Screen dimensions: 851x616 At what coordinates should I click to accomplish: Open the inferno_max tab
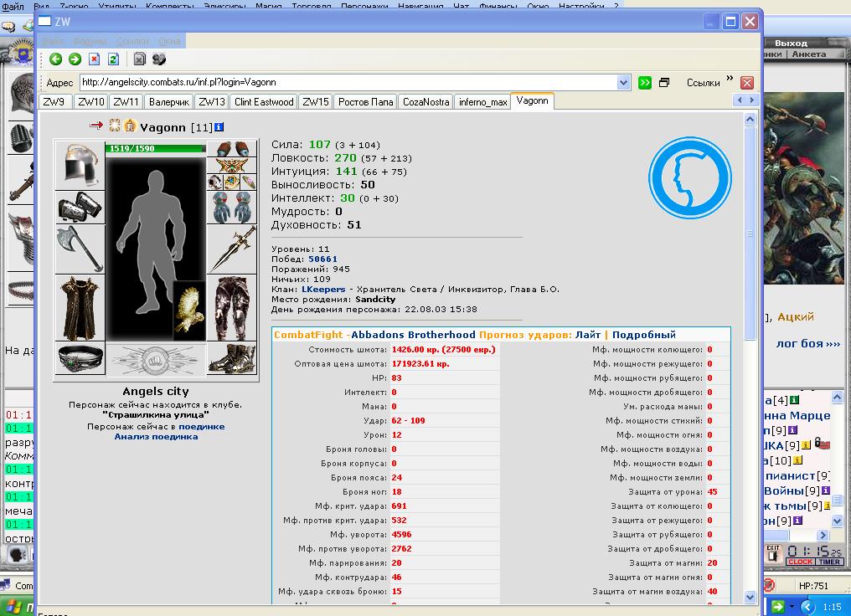pyautogui.click(x=482, y=102)
